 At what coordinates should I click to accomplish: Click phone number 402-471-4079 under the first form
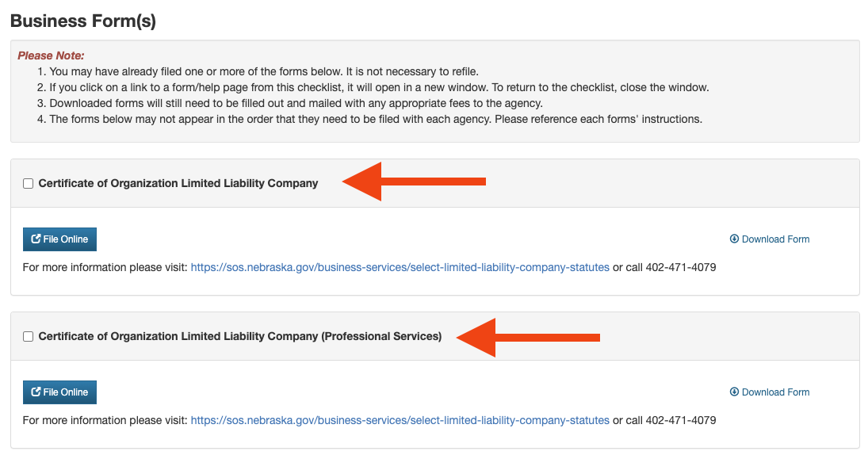coord(681,267)
